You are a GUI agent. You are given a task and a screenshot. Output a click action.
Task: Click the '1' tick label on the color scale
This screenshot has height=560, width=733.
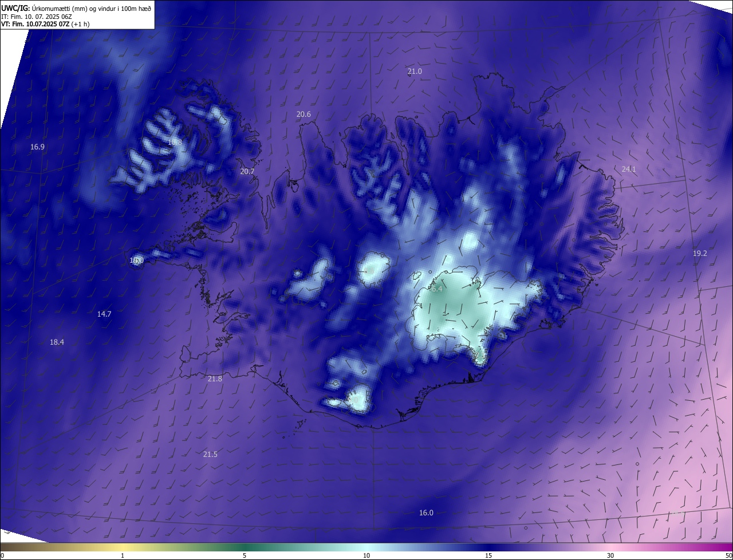pos(123,555)
